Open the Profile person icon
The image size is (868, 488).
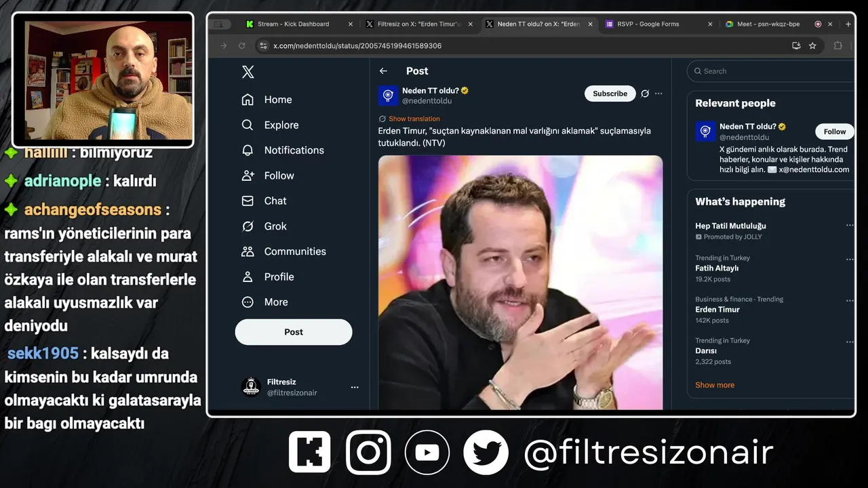click(248, 277)
